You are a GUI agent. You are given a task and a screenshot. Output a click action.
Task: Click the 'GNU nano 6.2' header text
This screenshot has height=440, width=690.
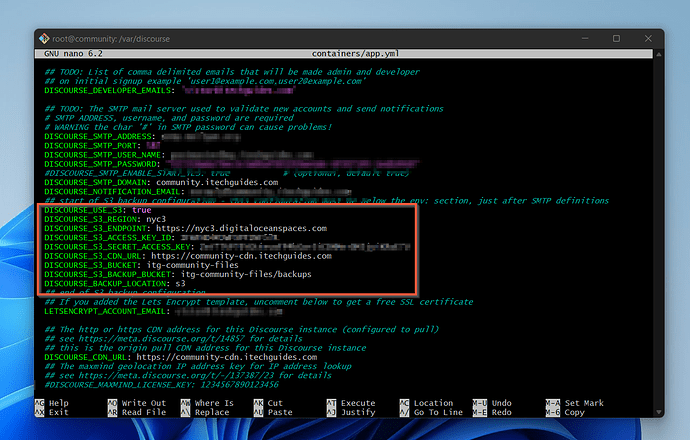[73, 54]
